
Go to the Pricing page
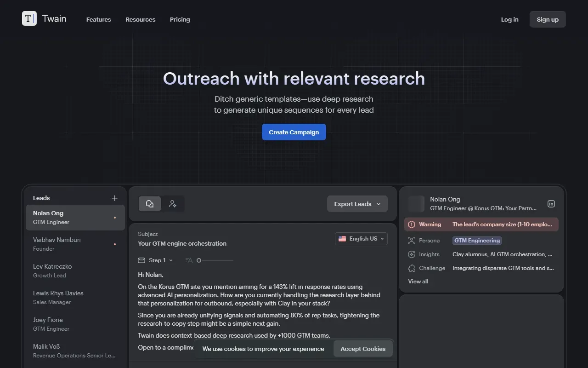click(180, 19)
